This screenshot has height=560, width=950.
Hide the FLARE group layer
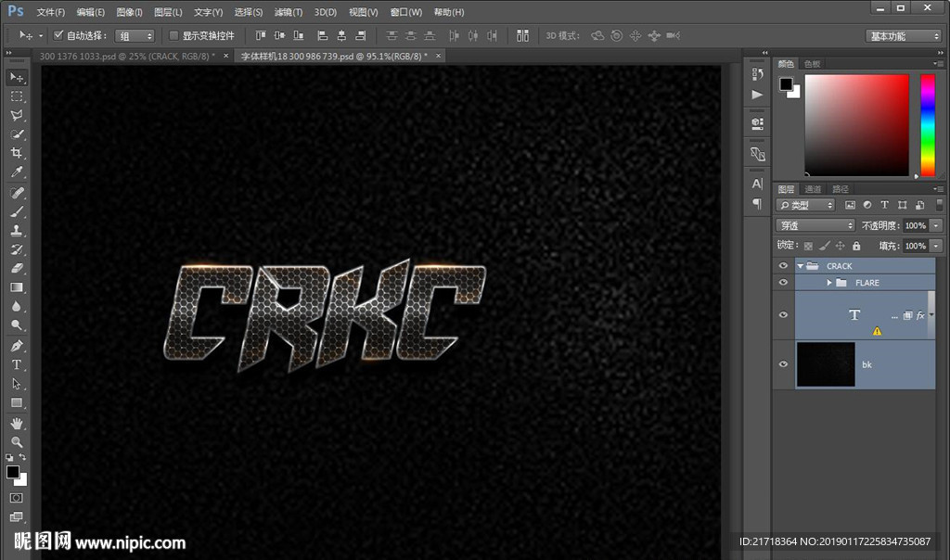point(783,283)
